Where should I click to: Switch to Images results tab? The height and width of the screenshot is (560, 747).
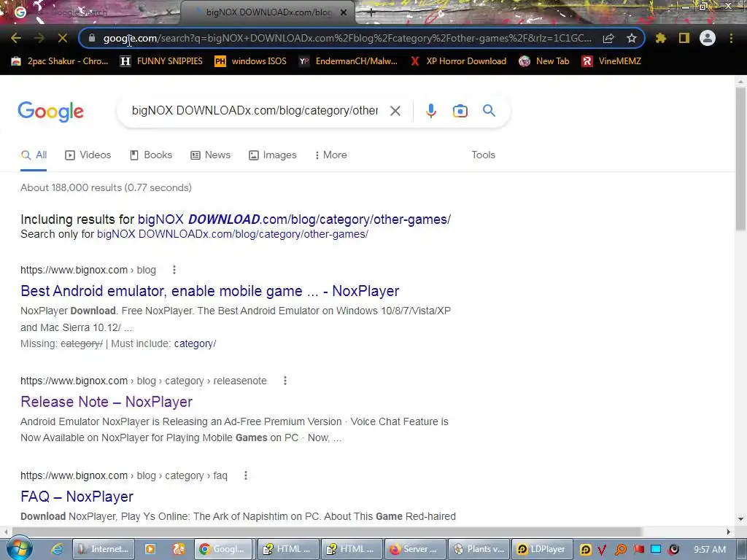click(x=273, y=155)
